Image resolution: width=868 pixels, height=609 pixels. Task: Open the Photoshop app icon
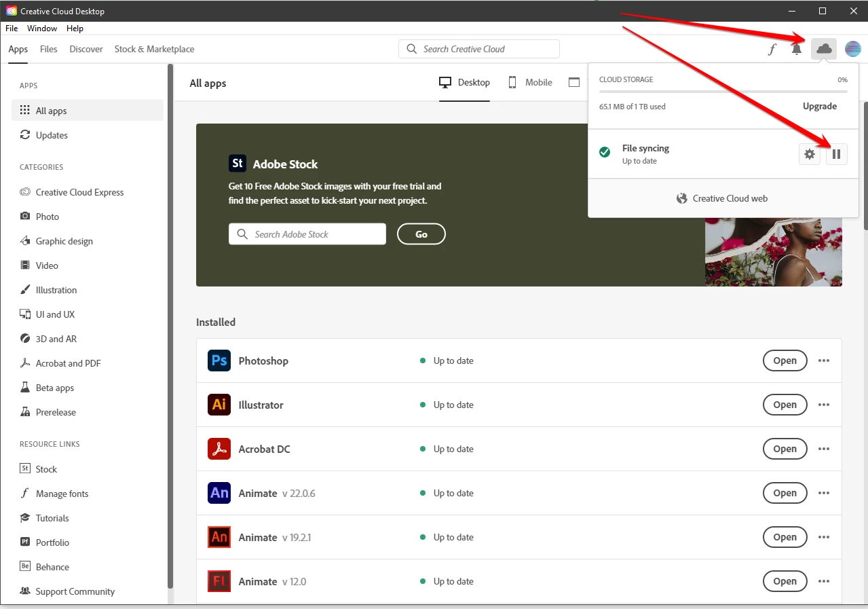point(219,361)
